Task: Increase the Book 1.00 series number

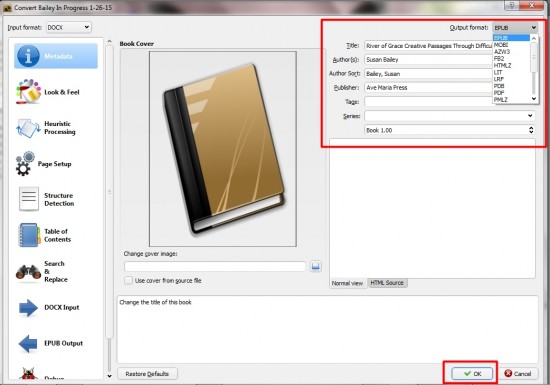Action: click(x=531, y=128)
